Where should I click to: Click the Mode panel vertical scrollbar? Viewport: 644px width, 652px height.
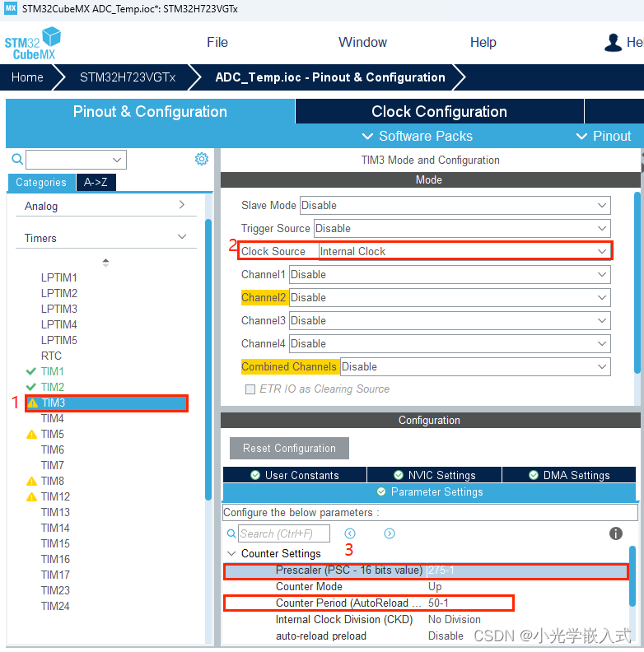637,282
